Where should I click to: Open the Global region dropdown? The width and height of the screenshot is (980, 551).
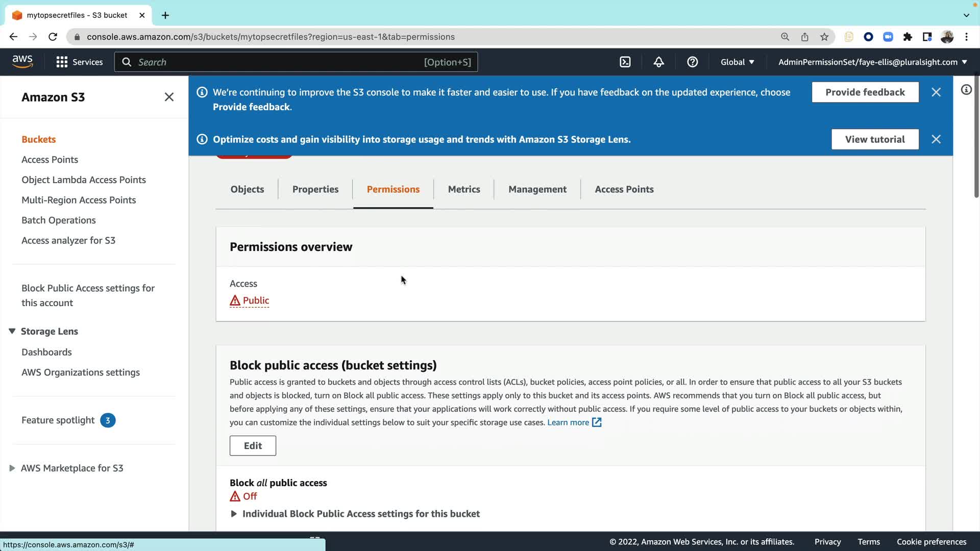737,62
